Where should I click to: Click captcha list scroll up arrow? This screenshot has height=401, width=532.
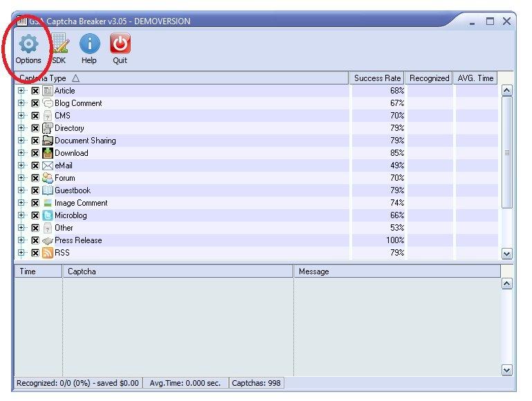tap(507, 90)
